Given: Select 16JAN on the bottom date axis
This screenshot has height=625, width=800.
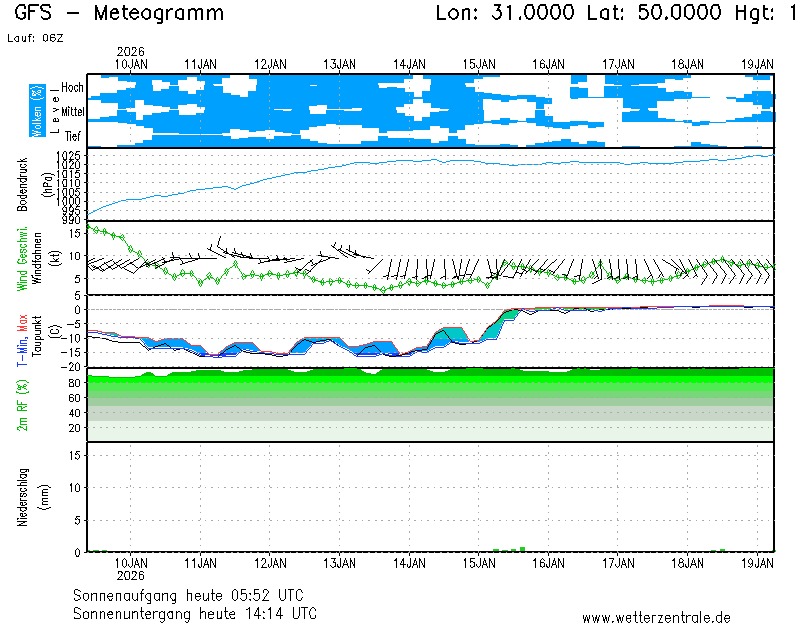Looking at the screenshot, I should [548, 564].
